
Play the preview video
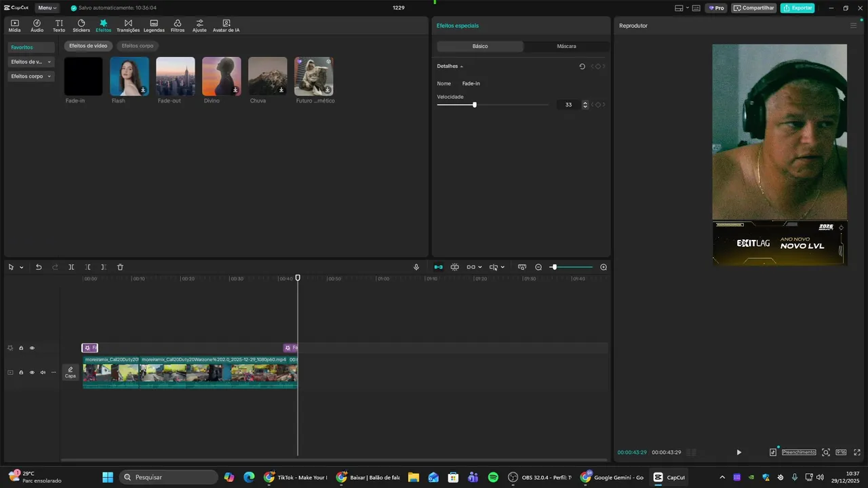coord(739,452)
